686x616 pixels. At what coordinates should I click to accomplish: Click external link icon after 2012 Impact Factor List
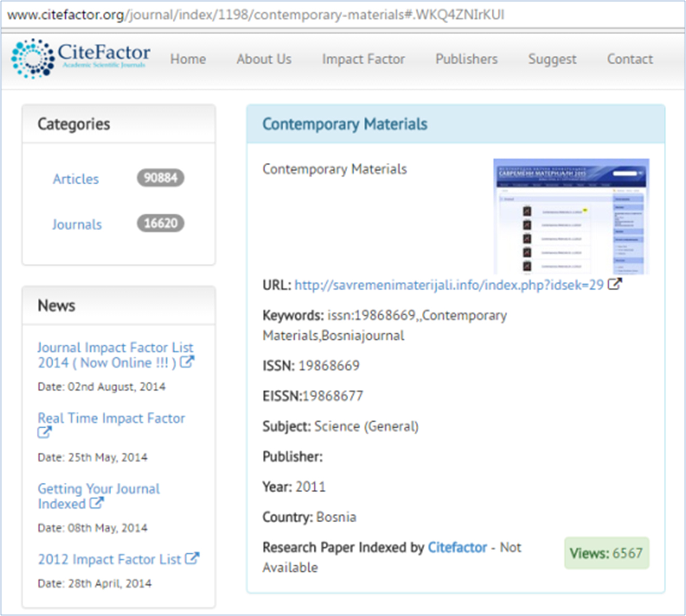pyautogui.click(x=192, y=558)
